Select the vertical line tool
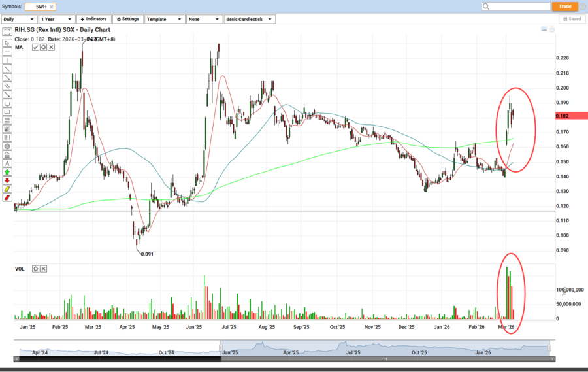 point(7,60)
